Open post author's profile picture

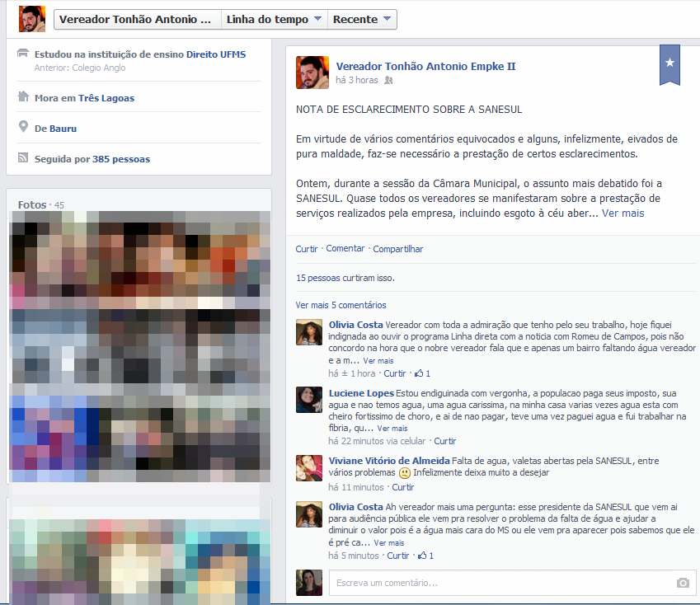[312, 73]
